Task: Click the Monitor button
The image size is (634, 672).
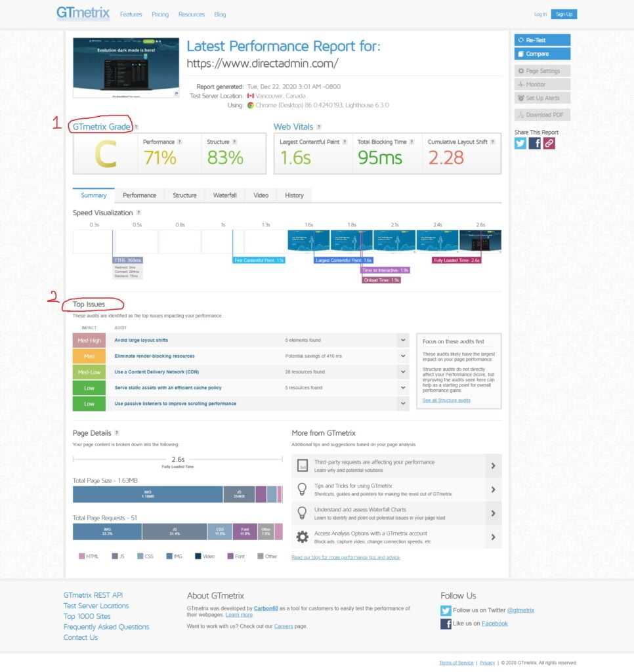Action: pyautogui.click(x=542, y=85)
